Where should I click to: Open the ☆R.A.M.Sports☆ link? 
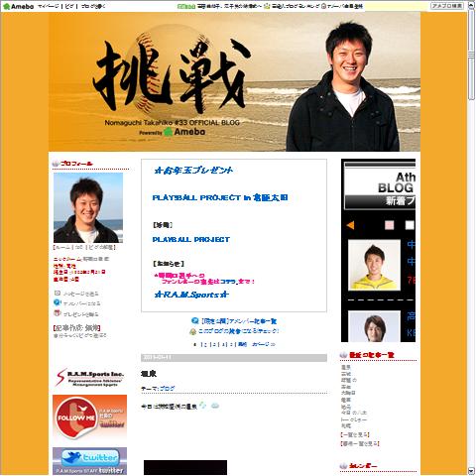pyautogui.click(x=191, y=295)
